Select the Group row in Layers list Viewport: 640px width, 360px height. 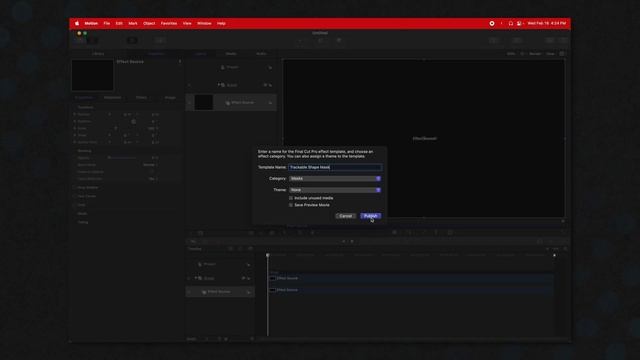pos(231,85)
